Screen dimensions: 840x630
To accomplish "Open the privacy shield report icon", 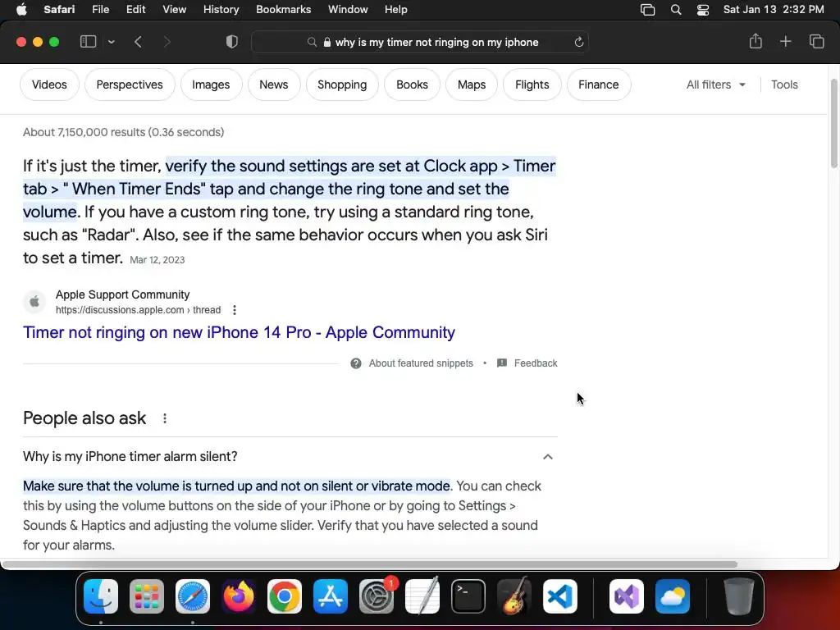I will click(x=231, y=42).
